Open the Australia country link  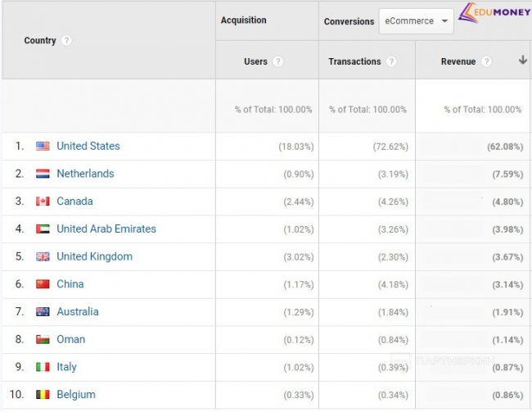coord(78,312)
